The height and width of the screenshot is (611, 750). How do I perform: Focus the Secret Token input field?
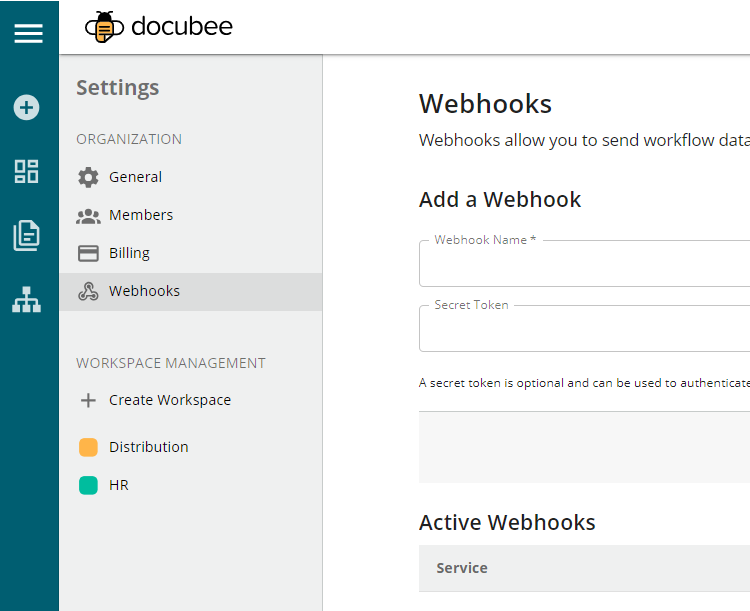[585, 329]
